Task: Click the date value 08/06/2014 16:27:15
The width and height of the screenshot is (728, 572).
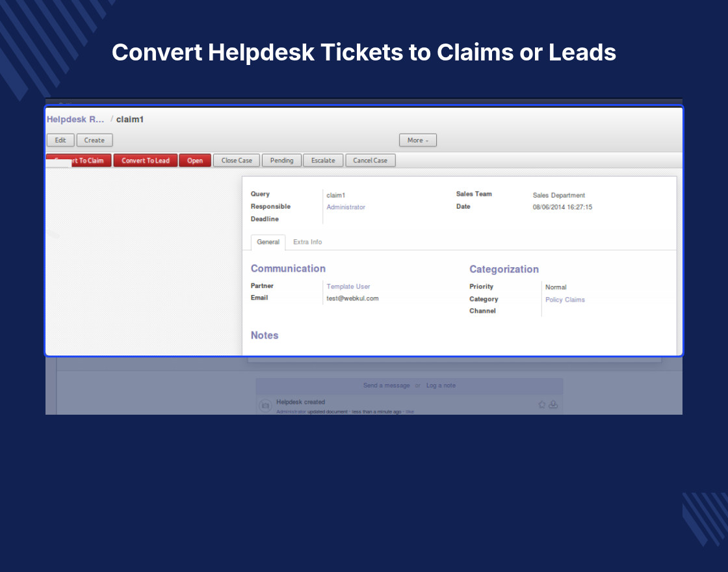Action: 562,207
